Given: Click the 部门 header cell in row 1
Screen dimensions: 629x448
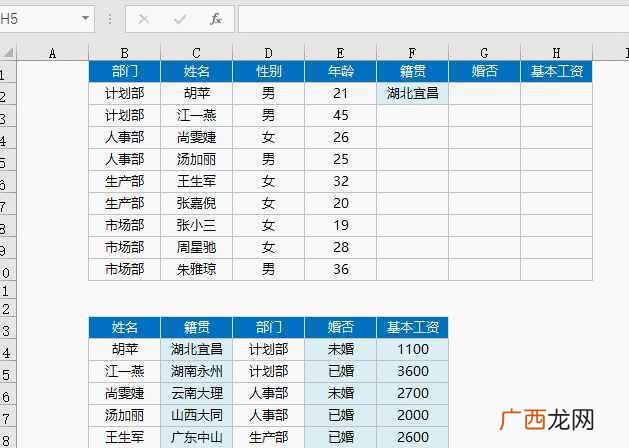Looking at the screenshot, I should point(124,71).
